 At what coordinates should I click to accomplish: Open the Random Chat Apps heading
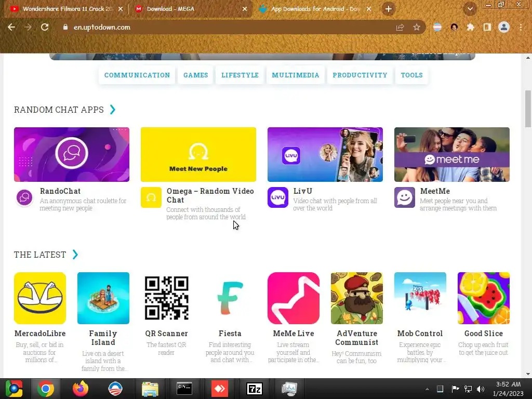click(x=59, y=110)
